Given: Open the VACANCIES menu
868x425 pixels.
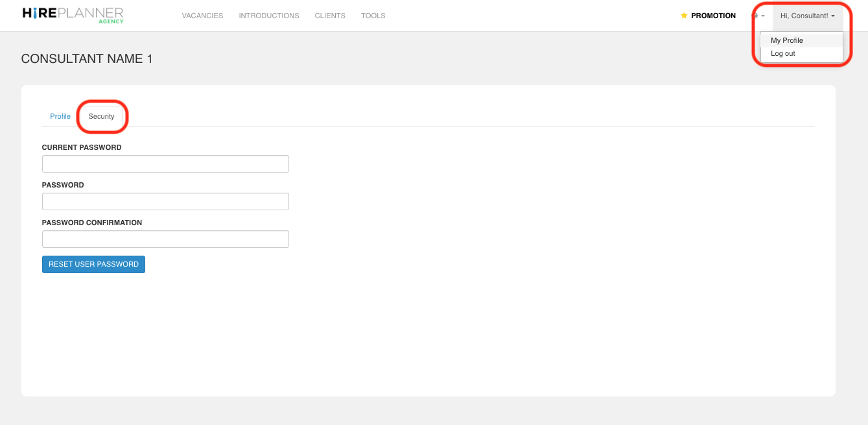Looking at the screenshot, I should point(202,16).
